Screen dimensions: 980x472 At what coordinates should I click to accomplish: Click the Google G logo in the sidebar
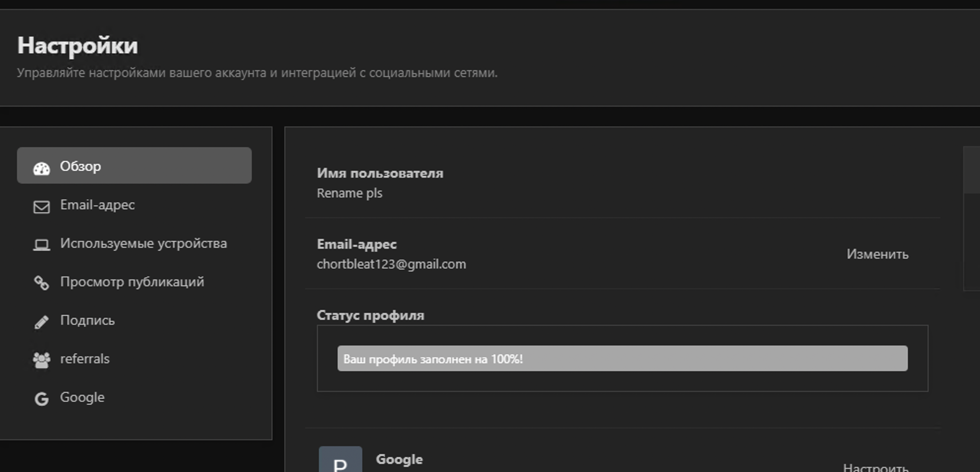click(41, 398)
